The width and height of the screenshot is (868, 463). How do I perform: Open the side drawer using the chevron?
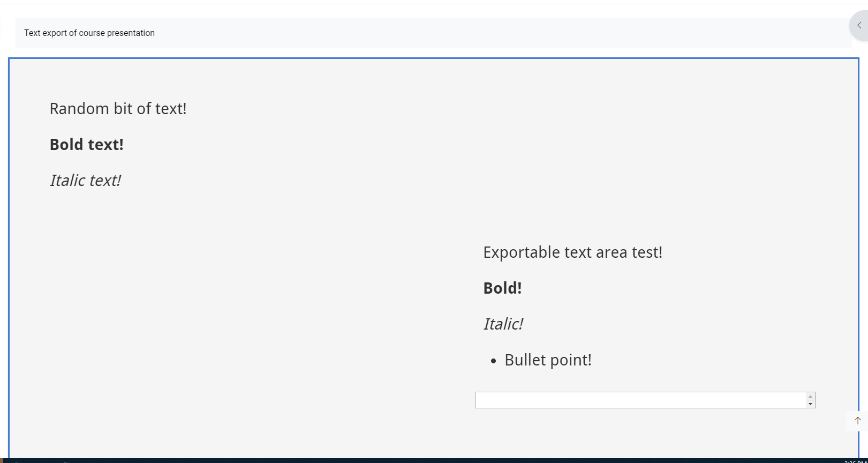(x=859, y=25)
